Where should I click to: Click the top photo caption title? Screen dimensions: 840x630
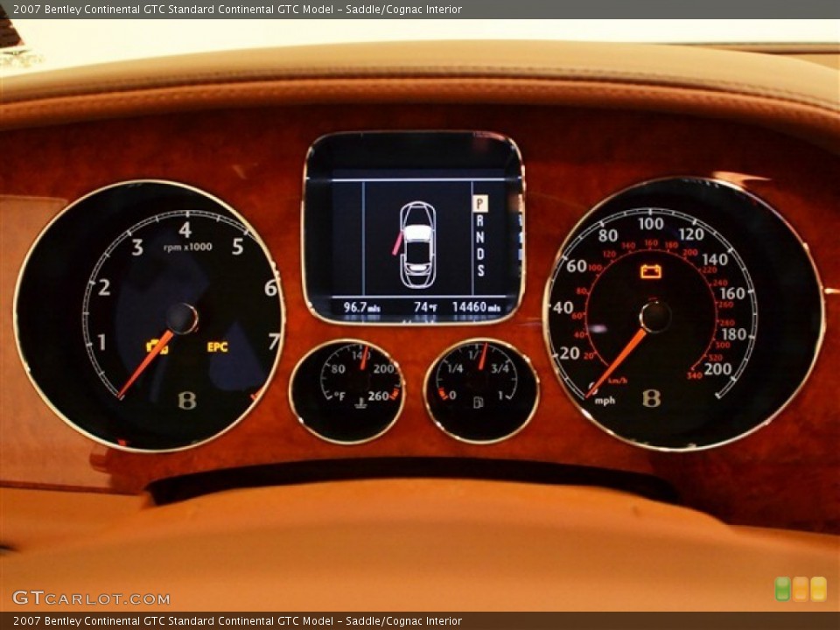[x=237, y=9]
